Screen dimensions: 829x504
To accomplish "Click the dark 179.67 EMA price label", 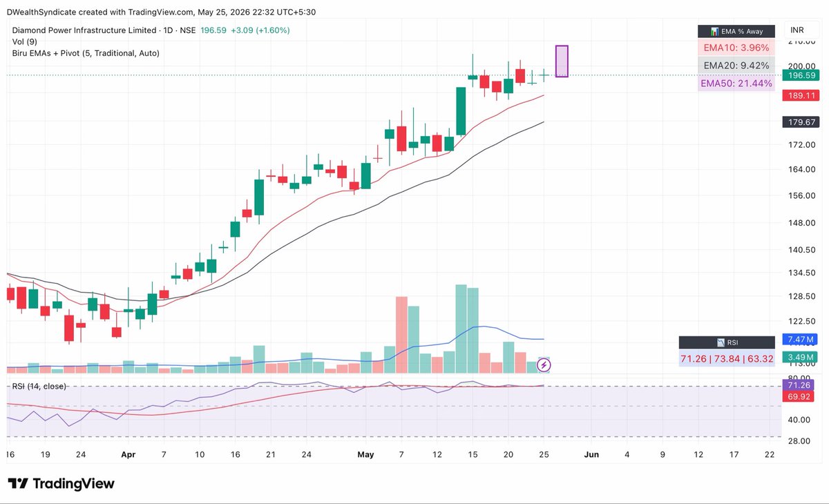I will (x=800, y=122).
